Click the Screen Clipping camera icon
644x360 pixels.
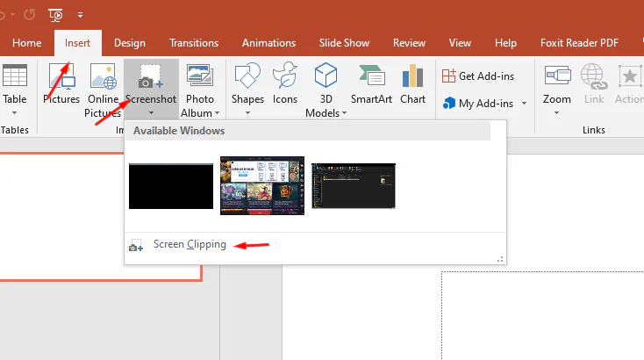(x=135, y=245)
